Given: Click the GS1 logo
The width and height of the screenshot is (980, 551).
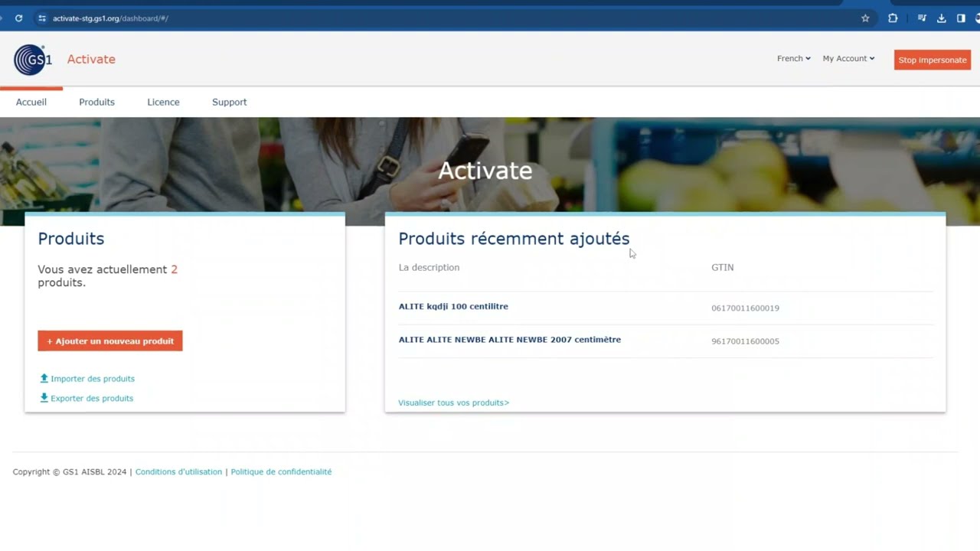Looking at the screenshot, I should click(x=33, y=60).
